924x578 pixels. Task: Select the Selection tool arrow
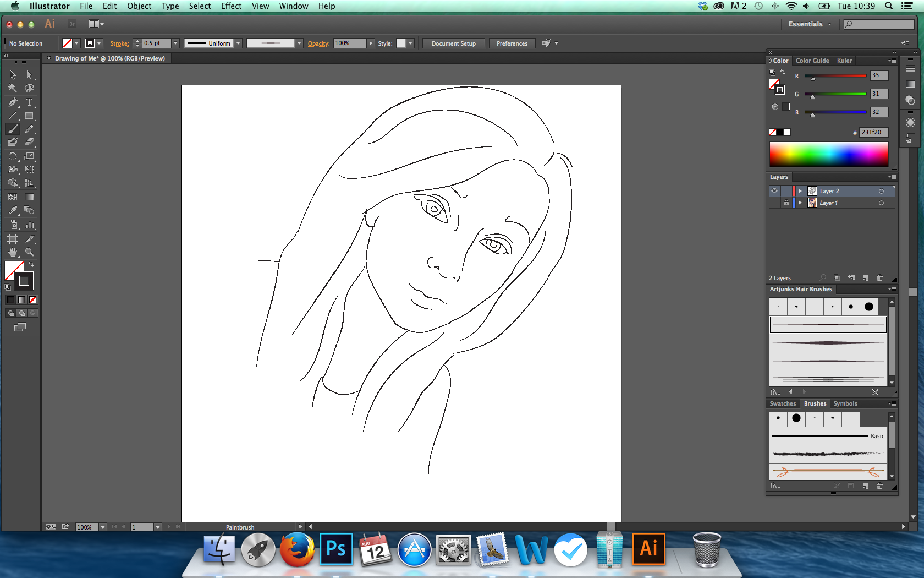click(13, 75)
